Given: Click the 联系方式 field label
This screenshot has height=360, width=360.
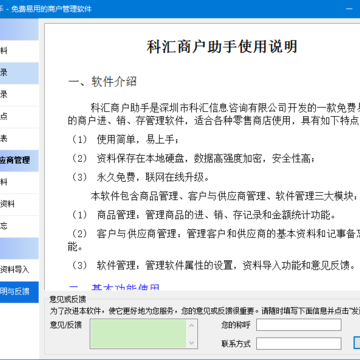Looking at the screenshot, I should pyautogui.click(x=236, y=343).
